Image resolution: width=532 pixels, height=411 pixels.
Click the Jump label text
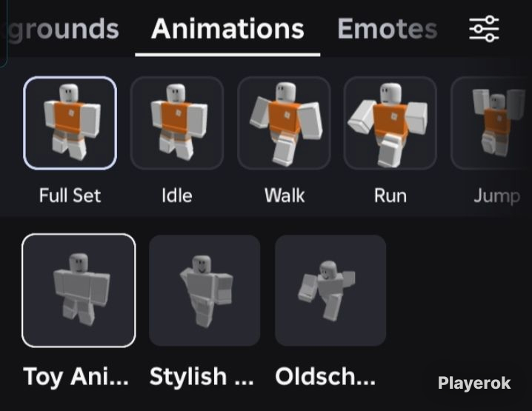tap(496, 196)
